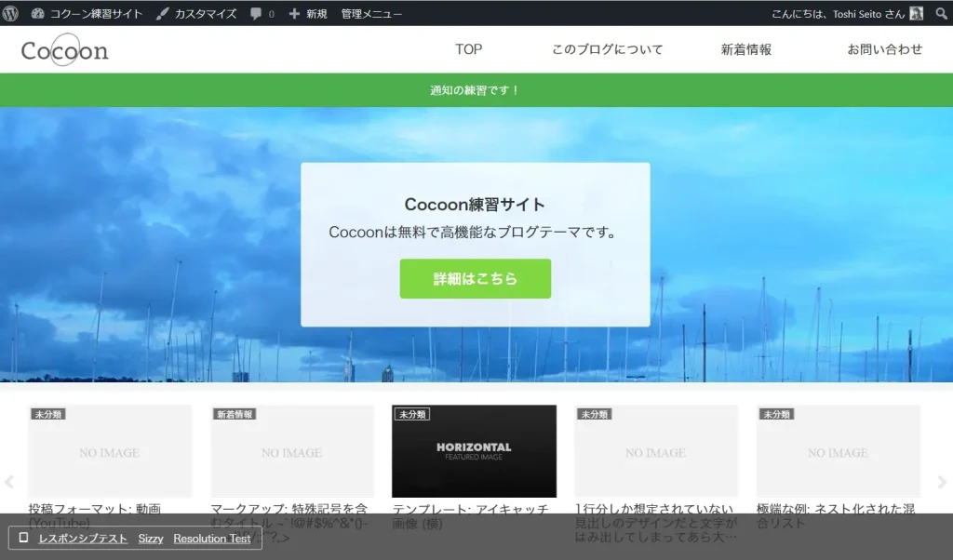The image size is (953, 560).
Task: Click the green 通知の練習です！ notice bar
Action: click(476, 90)
